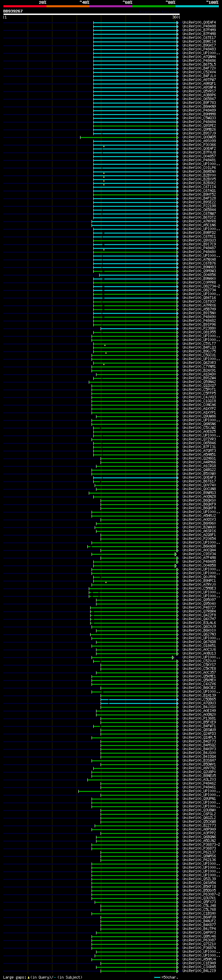Select hit UniRef100_A1KYP1
Screen dimensions: 222x980
pyautogui.click(x=199, y=412)
